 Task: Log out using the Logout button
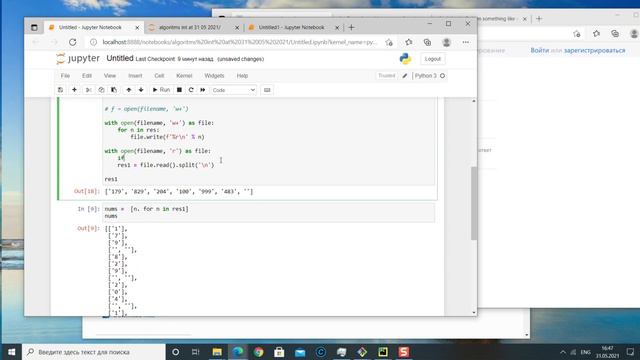click(x=433, y=59)
